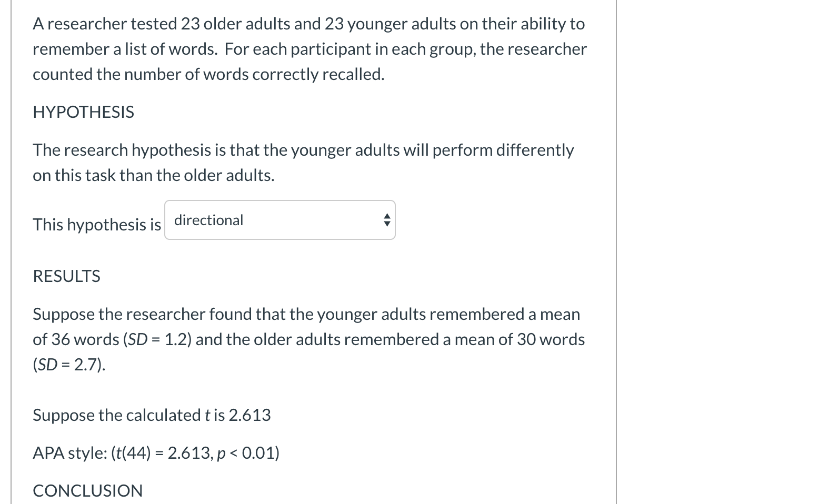Image resolution: width=819 pixels, height=504 pixels.
Task: Click the CONCLUSION section heading
Action: coord(87,490)
